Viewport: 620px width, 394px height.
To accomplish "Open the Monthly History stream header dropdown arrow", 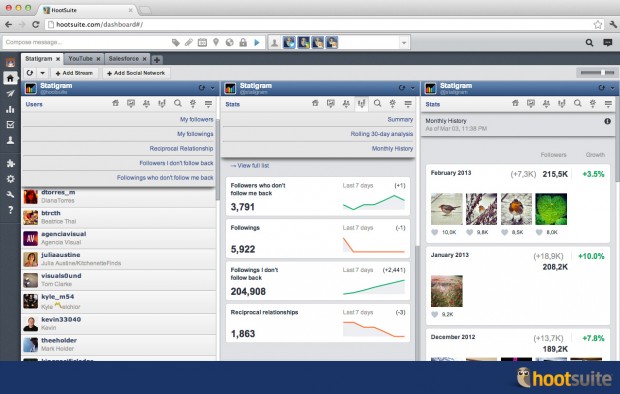I will pos(612,88).
